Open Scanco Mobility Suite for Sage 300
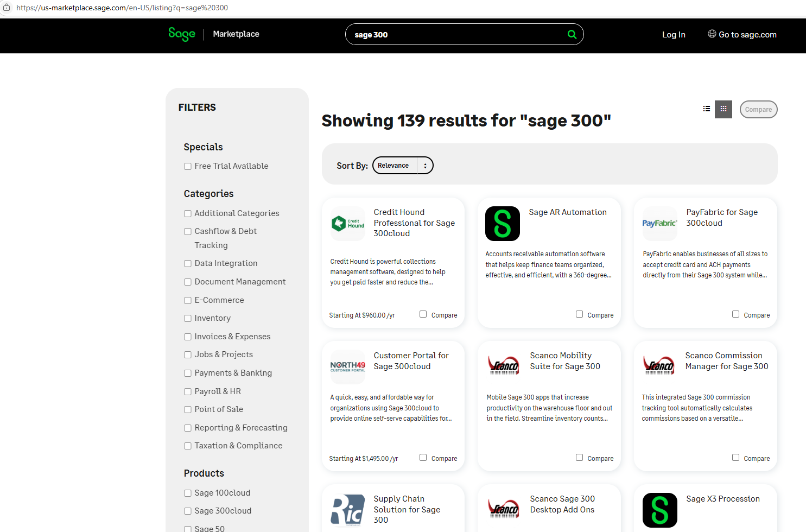The image size is (806, 532). point(565,361)
